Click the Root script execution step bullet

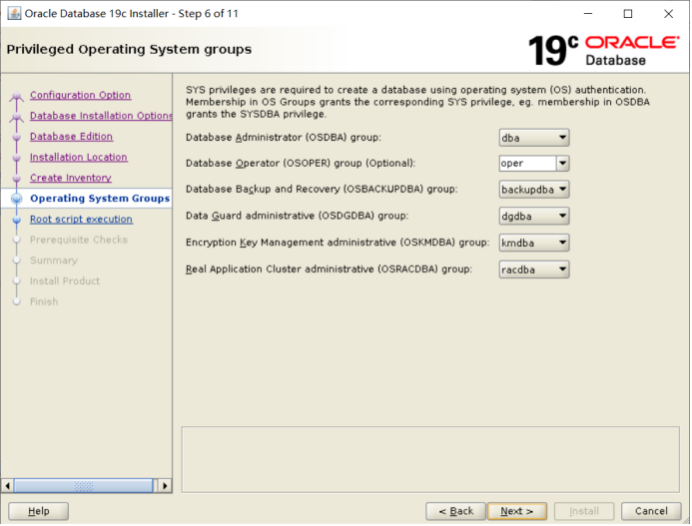[x=17, y=219]
